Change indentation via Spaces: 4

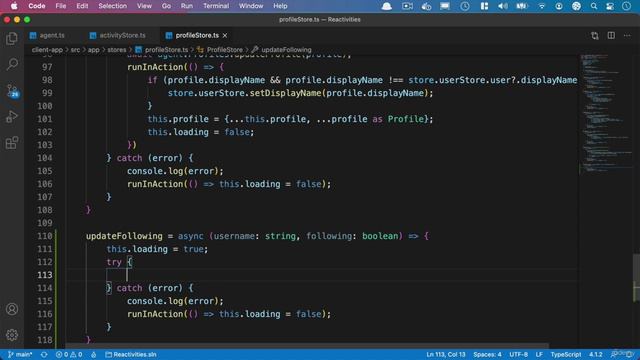point(487,354)
